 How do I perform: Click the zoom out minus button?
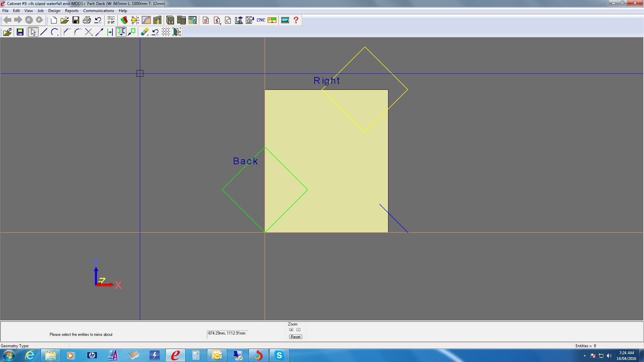299,330
